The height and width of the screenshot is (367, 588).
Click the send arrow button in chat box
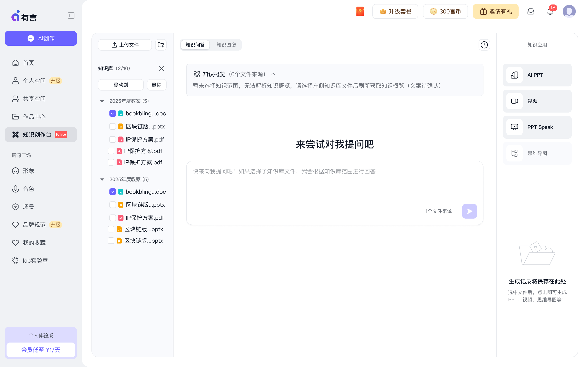pyautogui.click(x=469, y=211)
